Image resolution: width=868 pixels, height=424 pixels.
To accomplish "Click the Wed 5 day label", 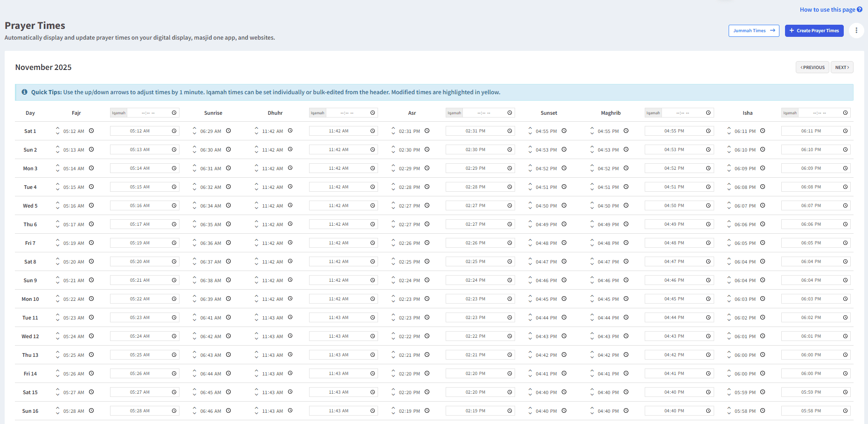I will pos(30,206).
